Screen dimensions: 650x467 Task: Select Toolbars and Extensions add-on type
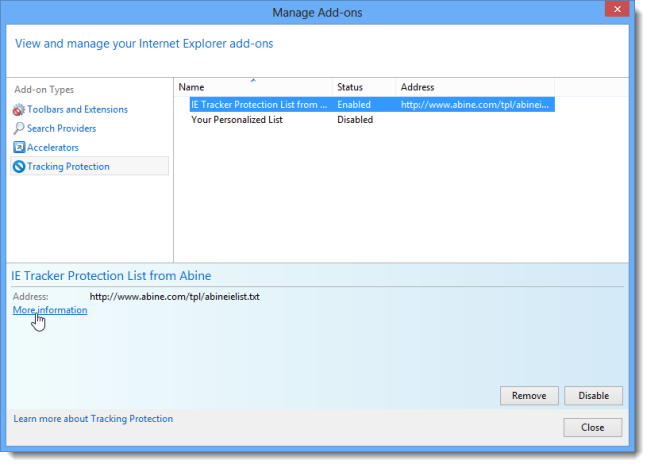(x=78, y=109)
